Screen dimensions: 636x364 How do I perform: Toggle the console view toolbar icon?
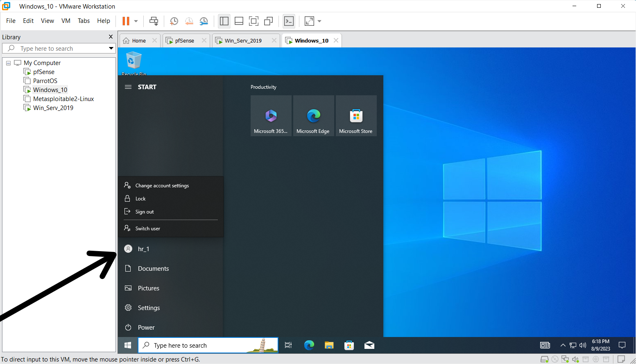(289, 21)
